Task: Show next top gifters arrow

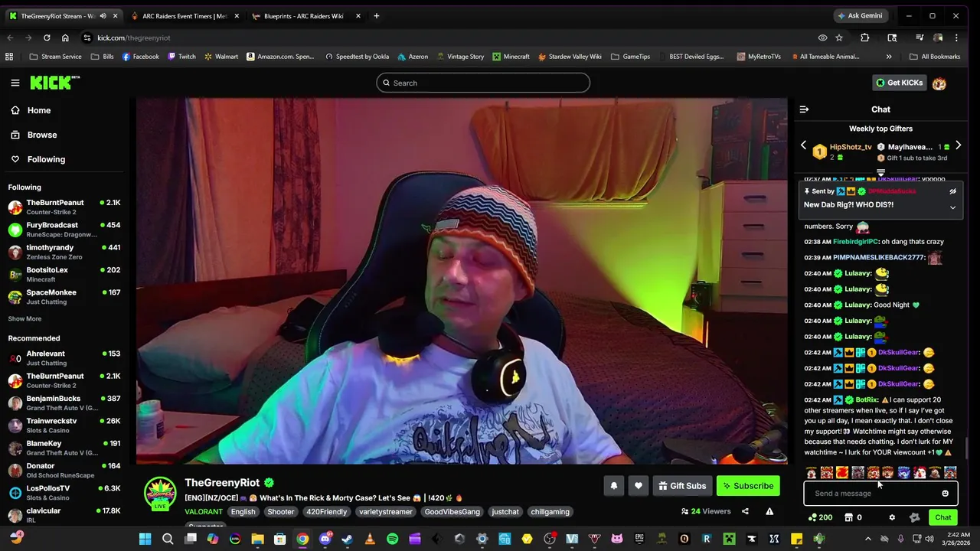Action: pos(958,145)
